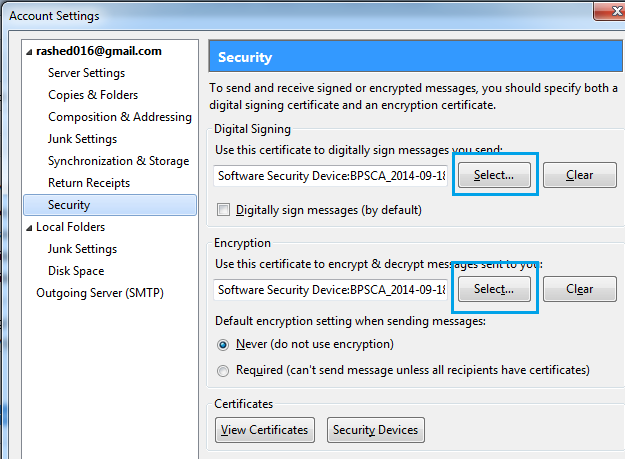
Task: Collapse the rashed016@gmail.com account tree
Action: (29, 52)
